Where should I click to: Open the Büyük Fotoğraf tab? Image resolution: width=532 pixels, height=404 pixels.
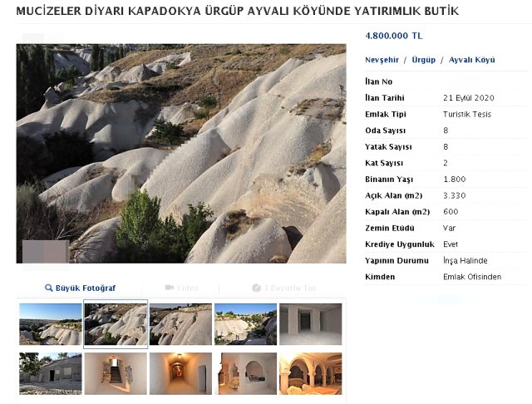pyautogui.click(x=86, y=288)
